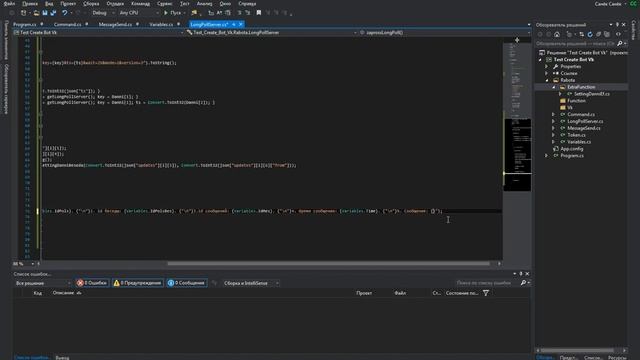The width and height of the screenshot is (640, 360).
Task: Click the split editor icon above scrollbar
Action: pos(517,40)
